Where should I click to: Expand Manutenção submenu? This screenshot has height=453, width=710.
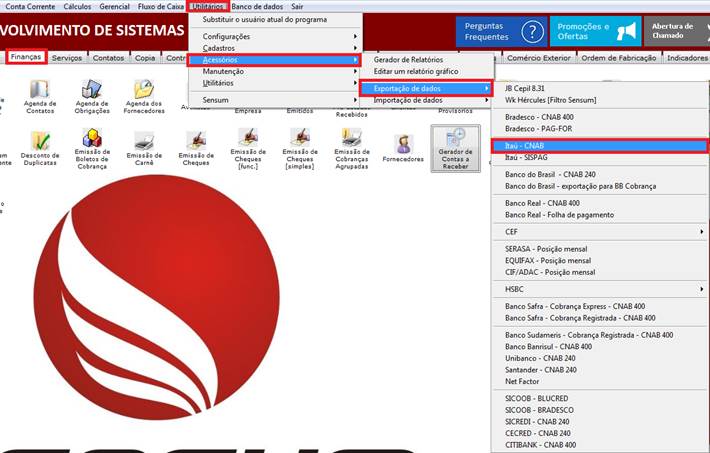click(x=275, y=72)
